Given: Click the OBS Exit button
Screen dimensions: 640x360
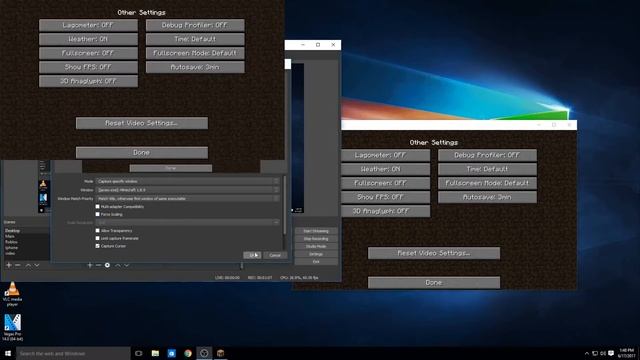Looking at the screenshot, I should click(x=316, y=262).
